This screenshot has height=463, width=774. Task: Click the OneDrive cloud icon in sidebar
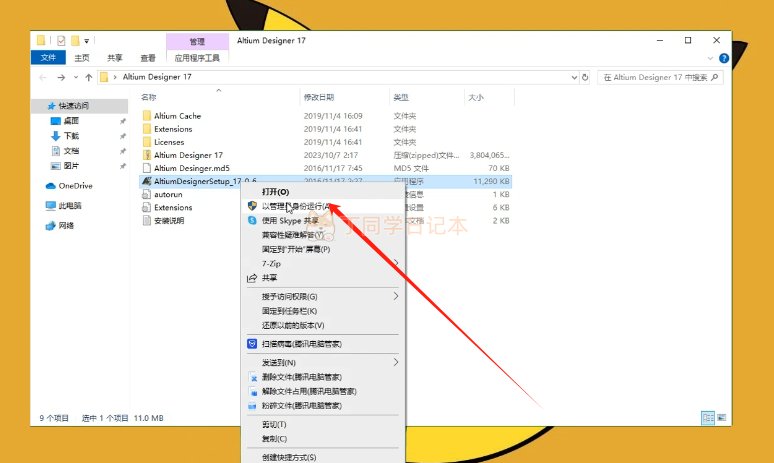point(50,186)
